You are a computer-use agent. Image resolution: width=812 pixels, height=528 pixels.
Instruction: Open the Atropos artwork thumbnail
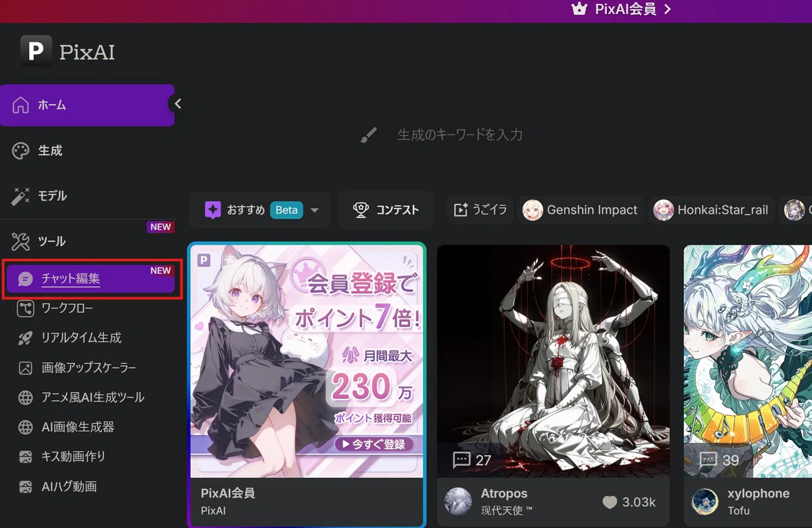pyautogui.click(x=554, y=361)
